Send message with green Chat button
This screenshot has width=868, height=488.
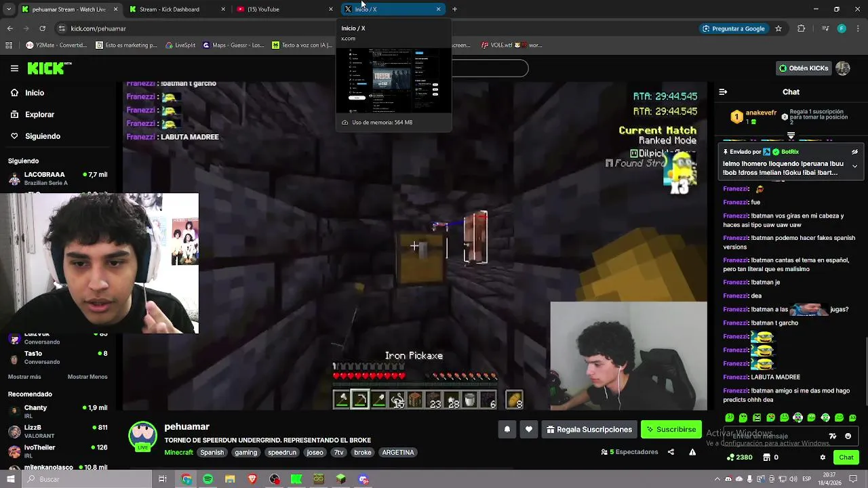click(846, 457)
